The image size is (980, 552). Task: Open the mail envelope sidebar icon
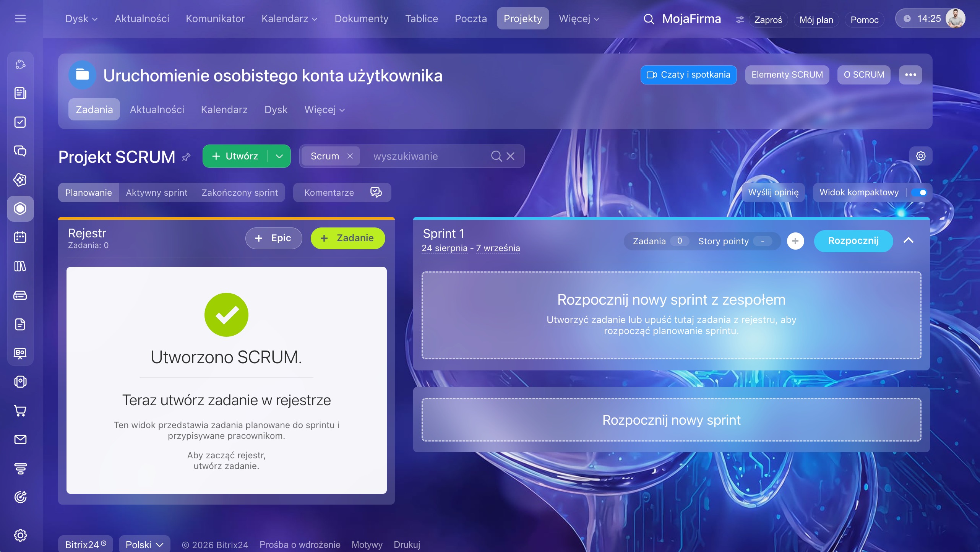pos(20,440)
